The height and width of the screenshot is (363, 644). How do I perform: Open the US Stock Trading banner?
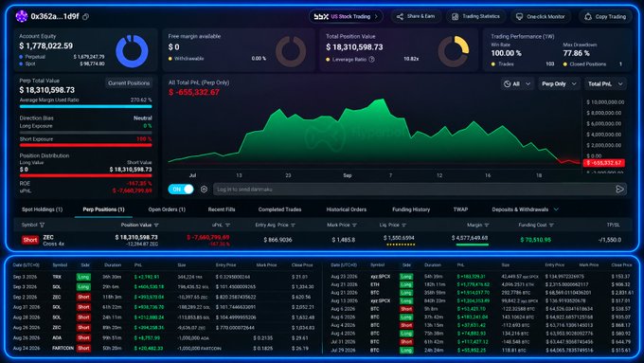pos(346,16)
